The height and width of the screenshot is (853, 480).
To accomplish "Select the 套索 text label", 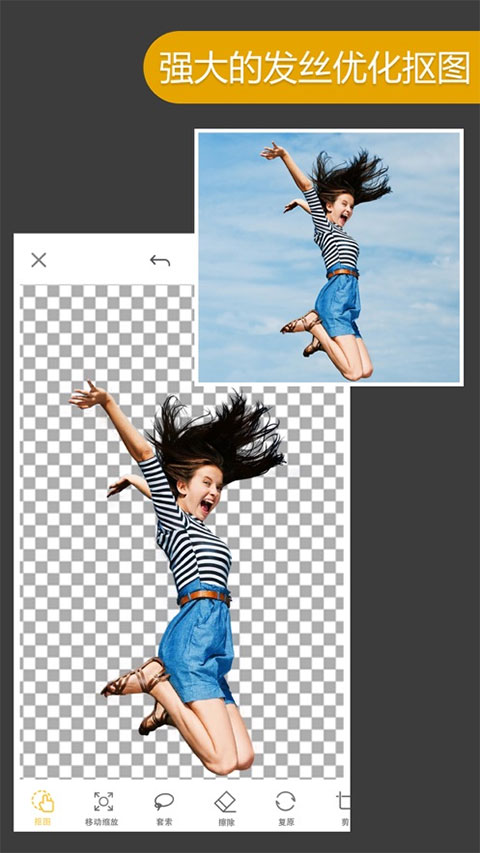I will coord(164,822).
